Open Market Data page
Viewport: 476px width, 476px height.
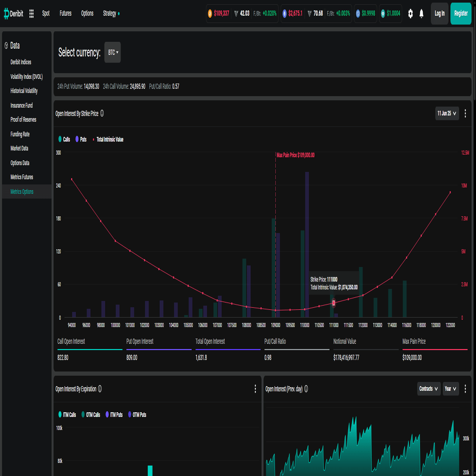pos(19,148)
